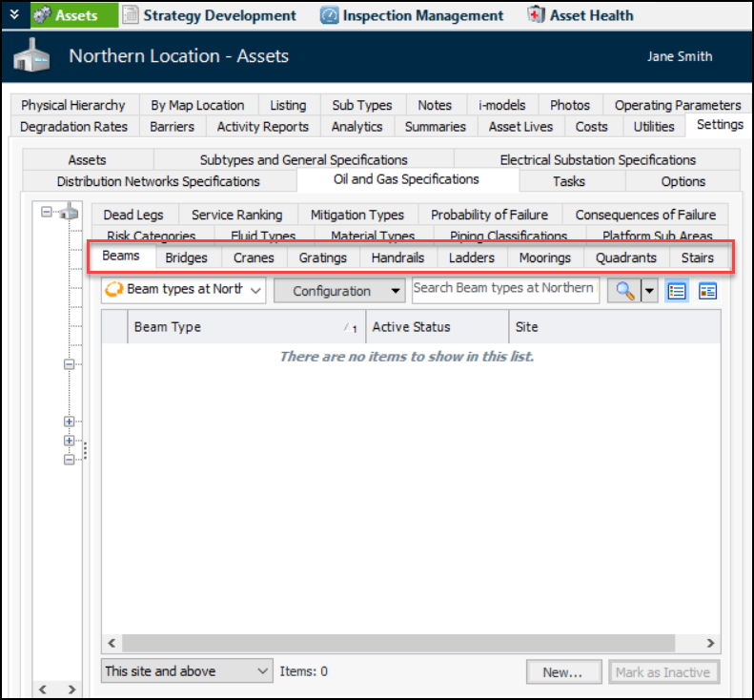754x700 pixels.
Task: Open the i-models tab
Action: 502,105
